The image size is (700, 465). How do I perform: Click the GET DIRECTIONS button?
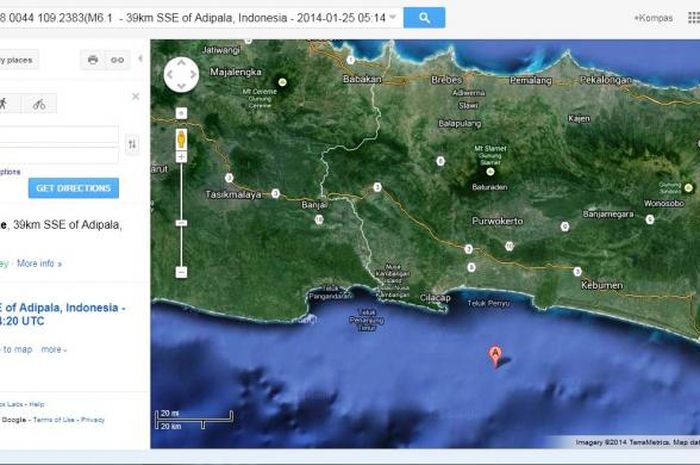point(74,188)
